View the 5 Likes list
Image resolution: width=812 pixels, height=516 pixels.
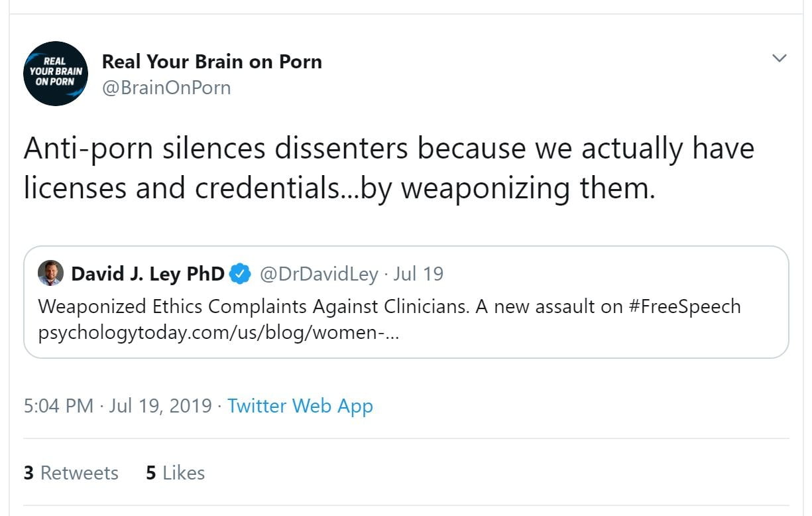coord(175,473)
